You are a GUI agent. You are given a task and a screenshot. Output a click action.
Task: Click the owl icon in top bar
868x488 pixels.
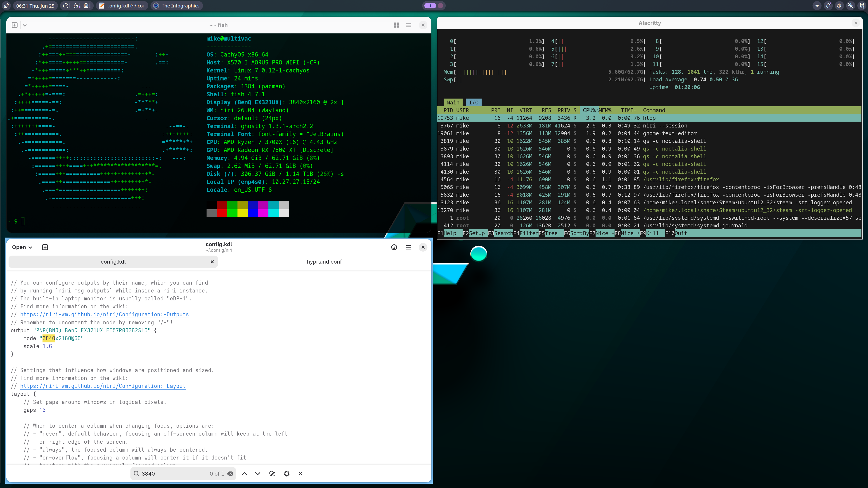click(862, 6)
